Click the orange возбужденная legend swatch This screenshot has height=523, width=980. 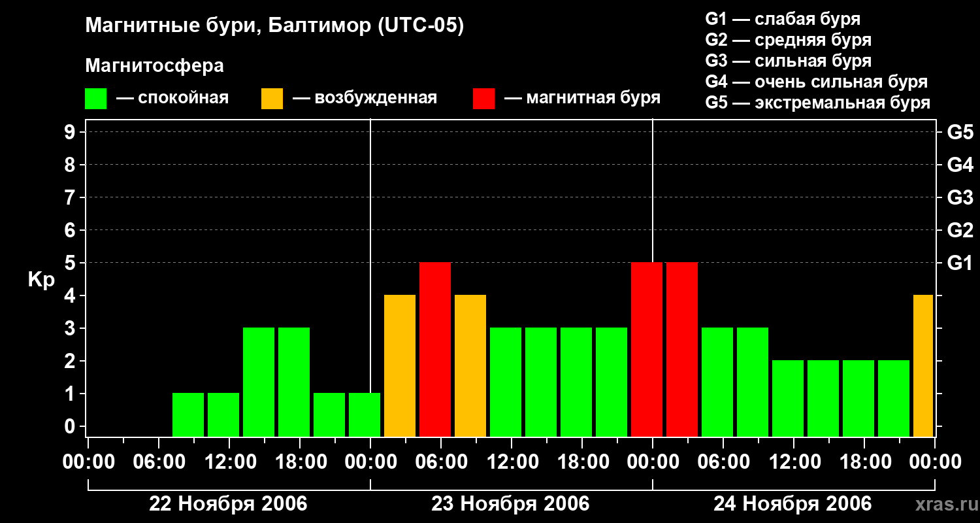(x=272, y=99)
